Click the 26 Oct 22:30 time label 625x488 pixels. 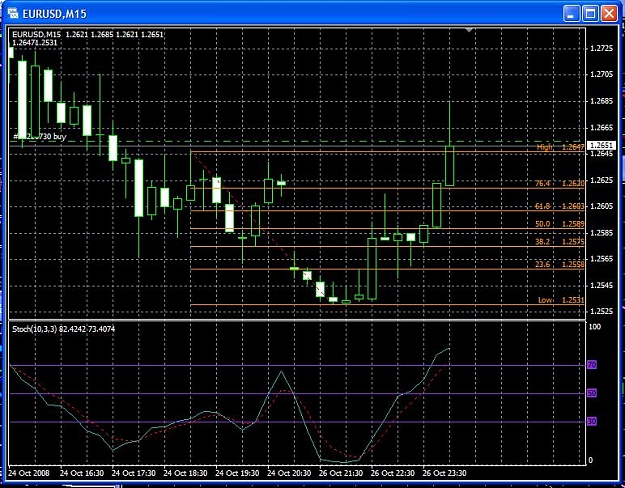(x=393, y=473)
